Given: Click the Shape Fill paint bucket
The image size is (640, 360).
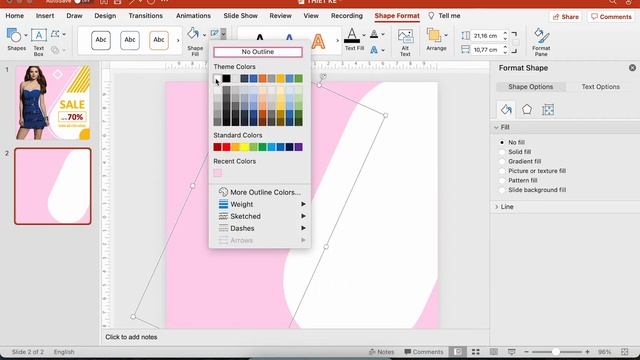Looking at the screenshot, I should pos(193,33).
